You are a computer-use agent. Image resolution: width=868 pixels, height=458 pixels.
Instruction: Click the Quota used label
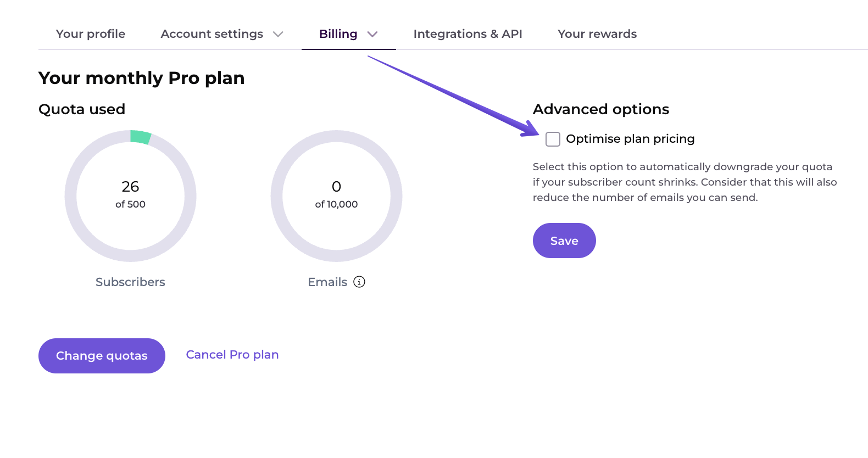pos(81,109)
